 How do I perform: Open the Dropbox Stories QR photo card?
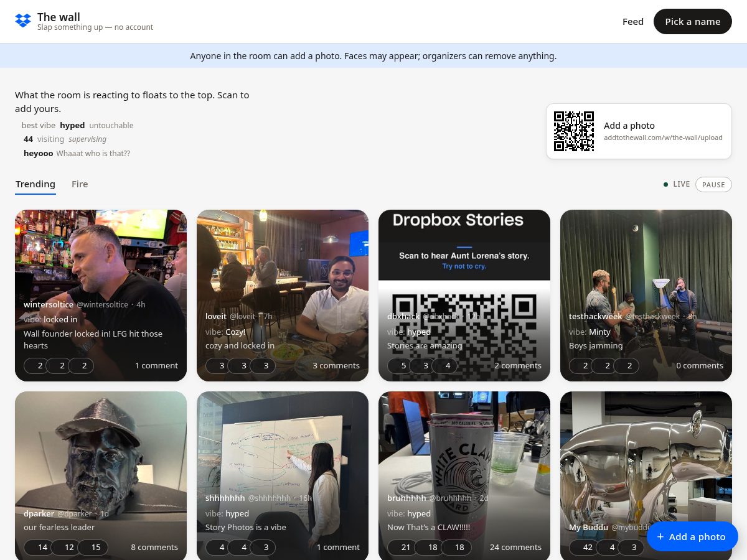click(464, 296)
